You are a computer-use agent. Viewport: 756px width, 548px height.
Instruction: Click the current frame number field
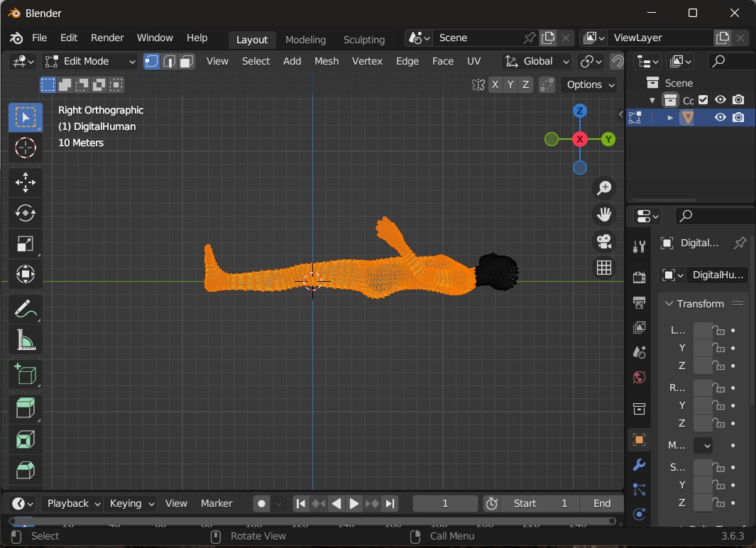[445, 503]
